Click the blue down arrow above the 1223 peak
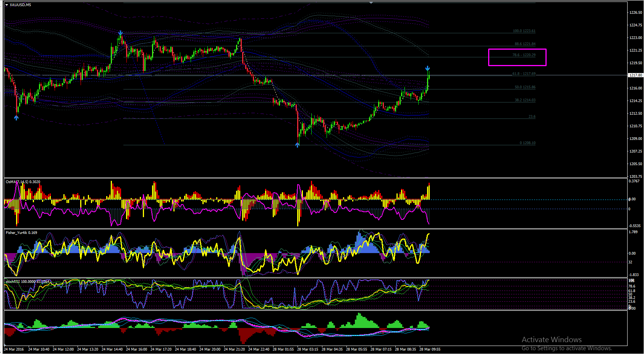 121,33
